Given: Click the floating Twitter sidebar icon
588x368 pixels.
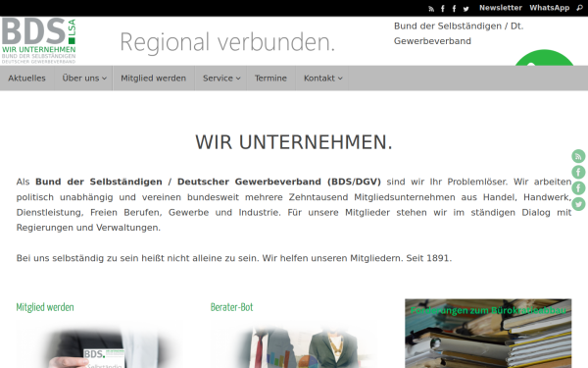Looking at the screenshot, I should (x=578, y=204).
